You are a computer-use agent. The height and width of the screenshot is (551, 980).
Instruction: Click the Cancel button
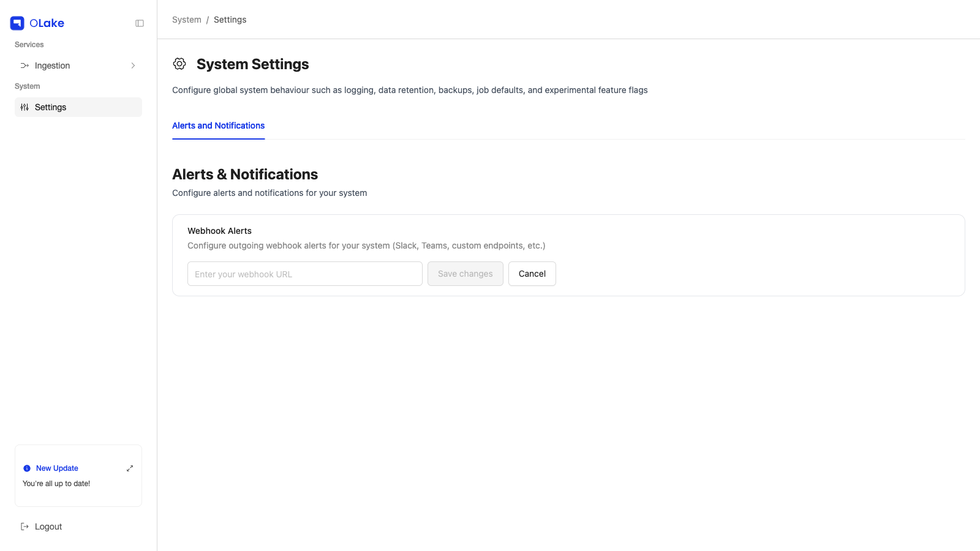pos(532,274)
